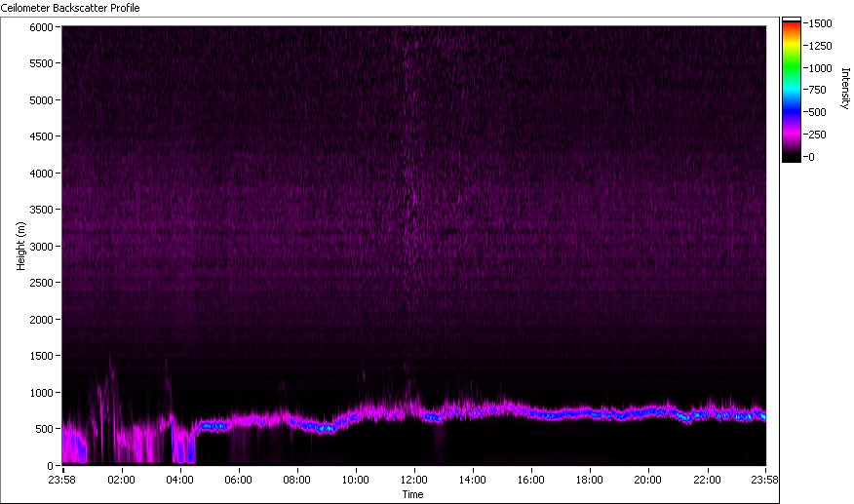Click the Height (m) axis title

20,246
